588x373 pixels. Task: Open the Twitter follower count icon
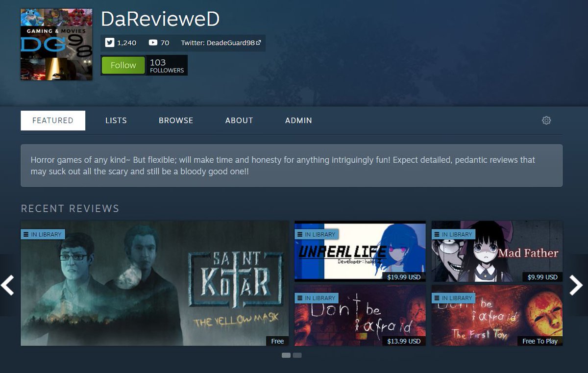(109, 43)
